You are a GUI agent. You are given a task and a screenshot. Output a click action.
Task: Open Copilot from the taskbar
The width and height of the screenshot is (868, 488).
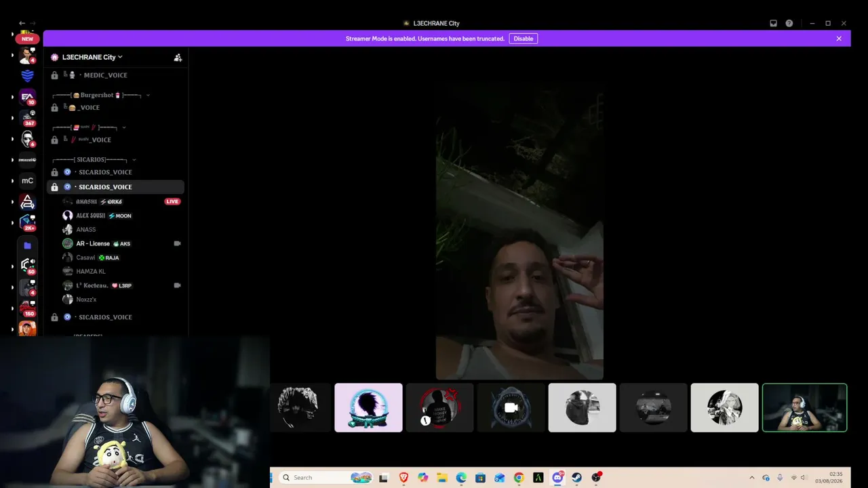click(423, 478)
